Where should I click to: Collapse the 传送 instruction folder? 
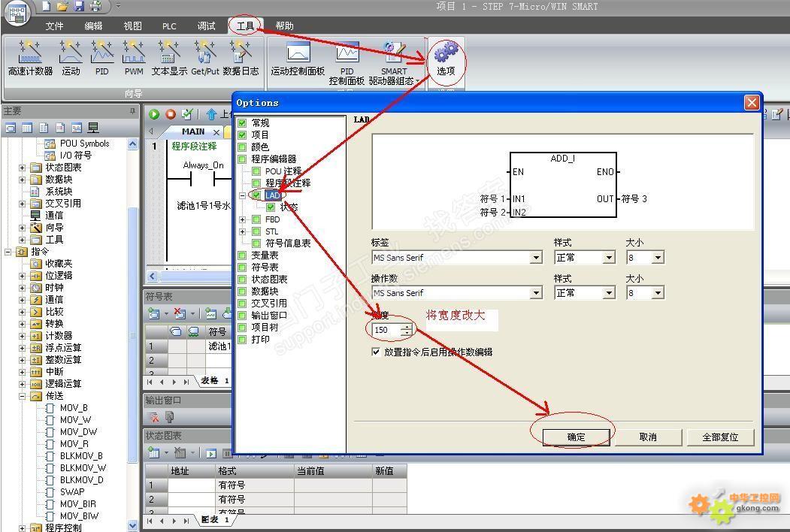[22, 396]
